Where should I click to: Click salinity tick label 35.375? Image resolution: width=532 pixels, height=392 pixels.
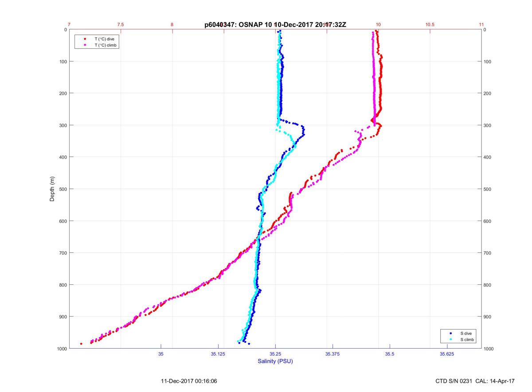pyautogui.click(x=332, y=354)
